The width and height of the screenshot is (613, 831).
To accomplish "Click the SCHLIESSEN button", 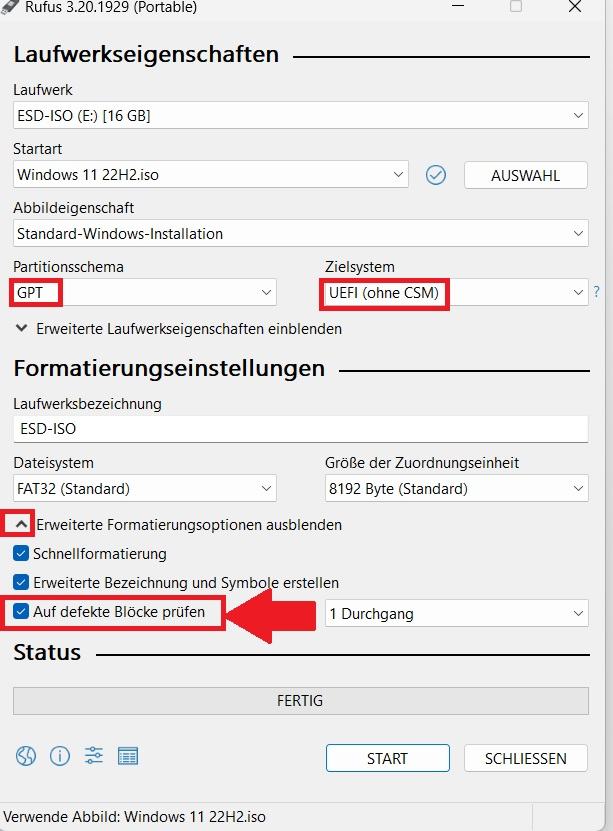I will tap(526, 758).
